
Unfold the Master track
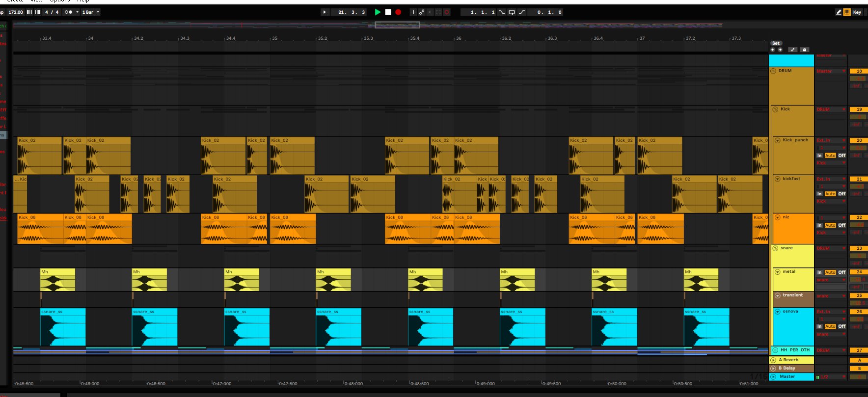pos(773,377)
